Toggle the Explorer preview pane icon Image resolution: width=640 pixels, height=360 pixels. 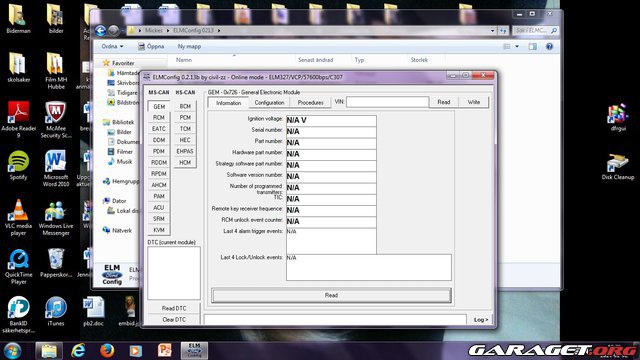point(533,47)
